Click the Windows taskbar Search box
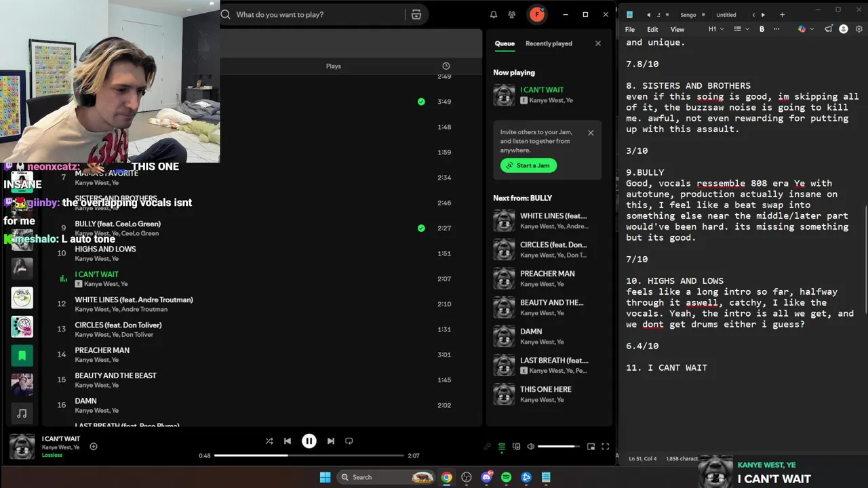868x488 pixels. (387, 477)
